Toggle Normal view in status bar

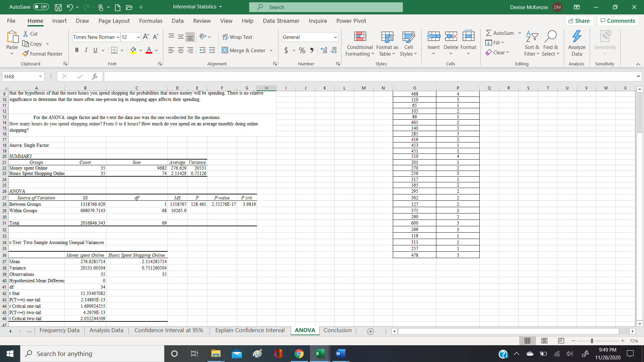pos(527,341)
